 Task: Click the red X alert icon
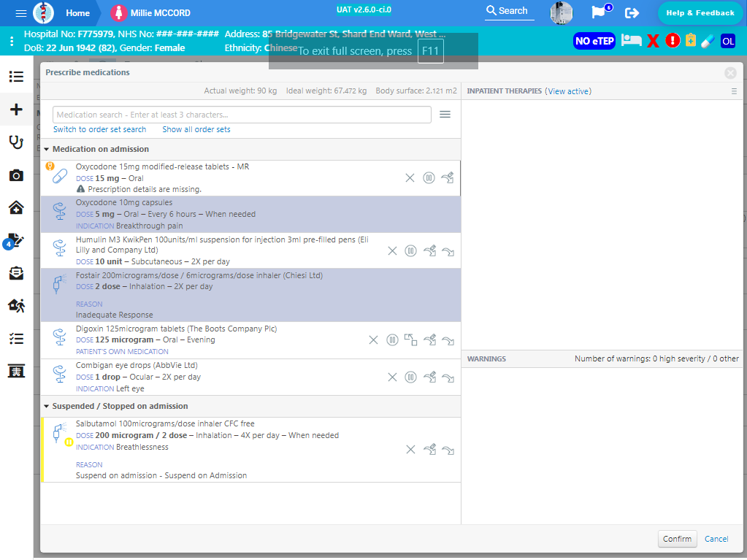tap(653, 41)
